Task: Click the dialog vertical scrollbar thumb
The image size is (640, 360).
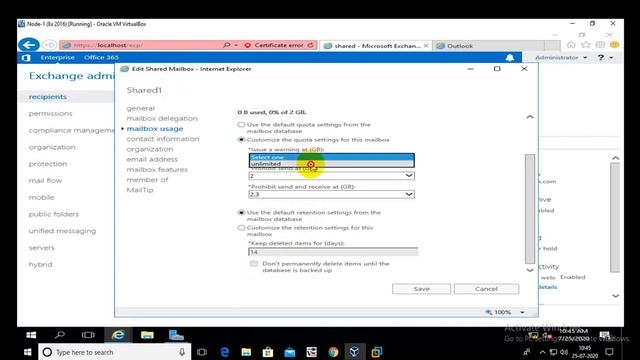Action: coord(530,209)
